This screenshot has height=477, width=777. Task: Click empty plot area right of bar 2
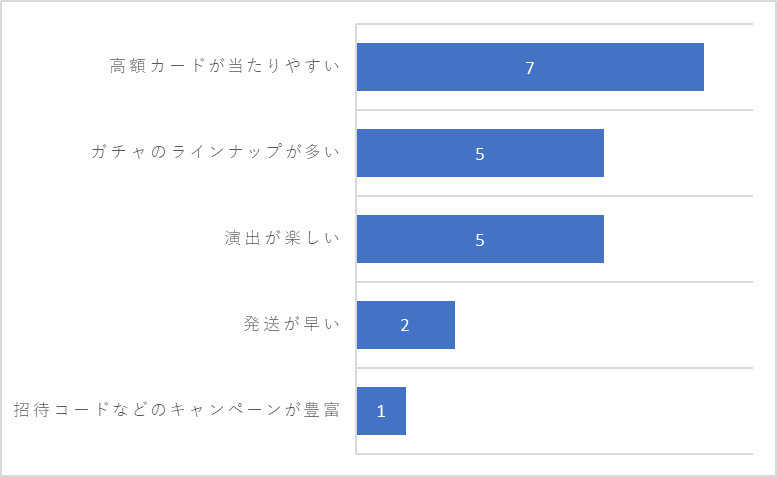[x=604, y=325]
